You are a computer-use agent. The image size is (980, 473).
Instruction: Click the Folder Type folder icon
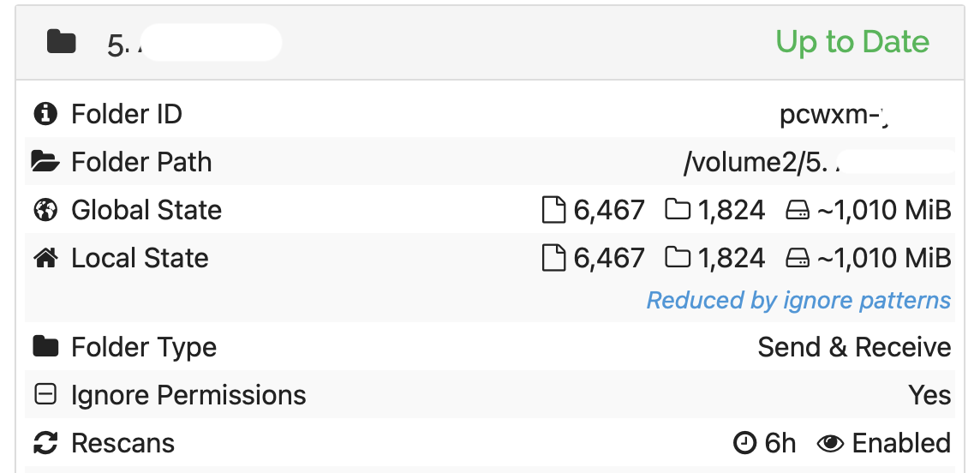coord(45,346)
